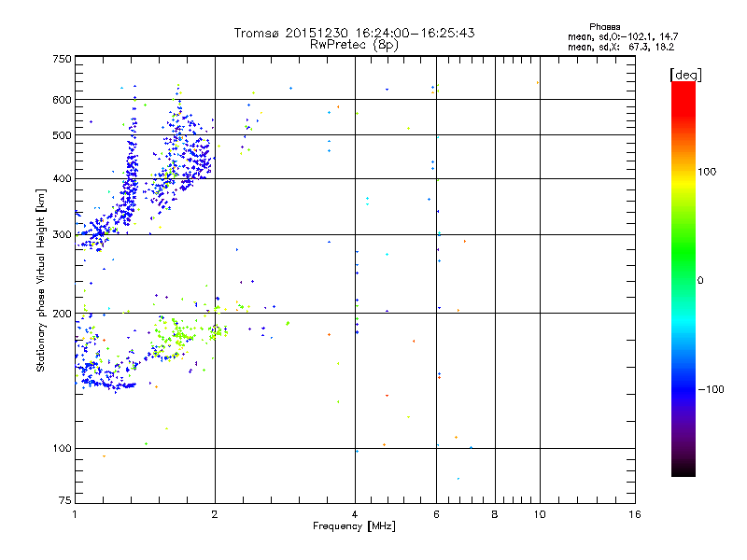Click the "[deg]" colorbar unit label

[x=685, y=75]
